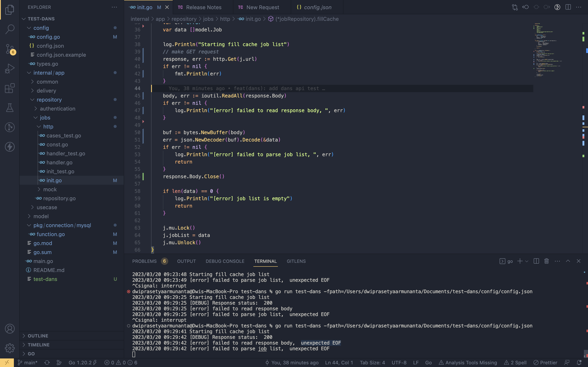Screen dimensions: 588x367
Task: Open the Run and Debug view
Action: tap(10, 69)
